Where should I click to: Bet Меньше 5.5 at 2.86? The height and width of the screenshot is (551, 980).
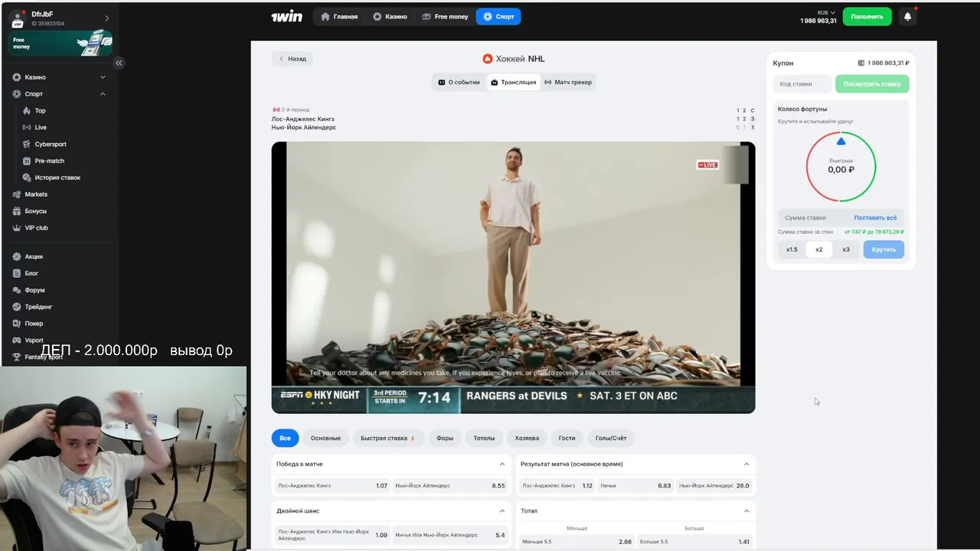(577, 542)
